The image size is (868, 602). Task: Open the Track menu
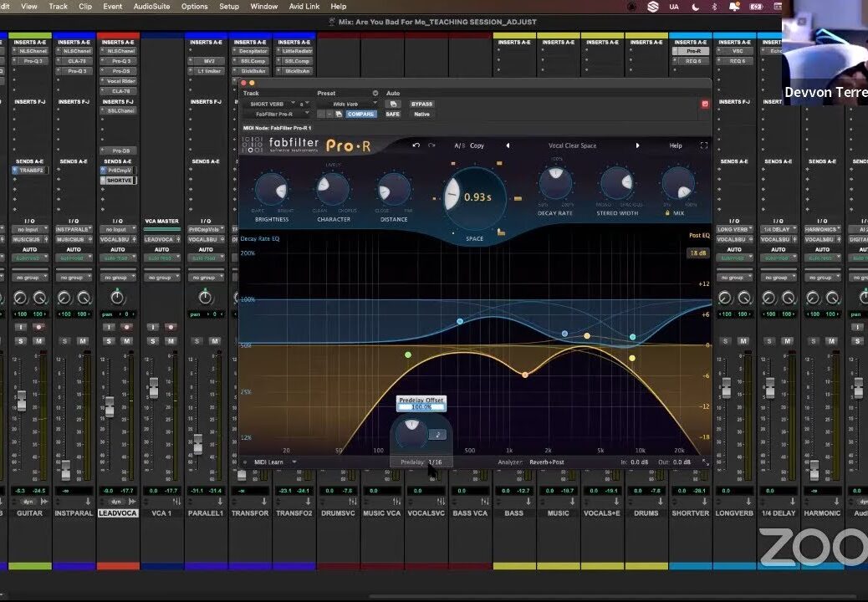[59, 7]
